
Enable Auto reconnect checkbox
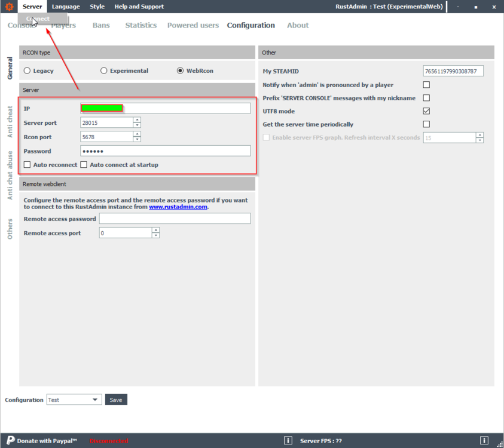click(28, 165)
